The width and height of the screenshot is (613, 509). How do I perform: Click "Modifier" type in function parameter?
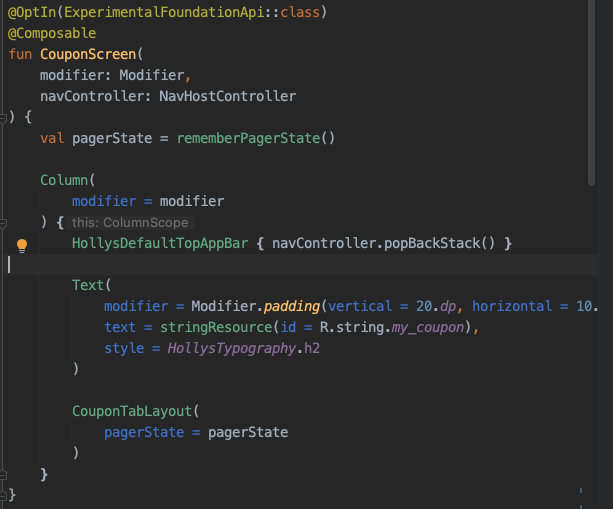point(152,75)
